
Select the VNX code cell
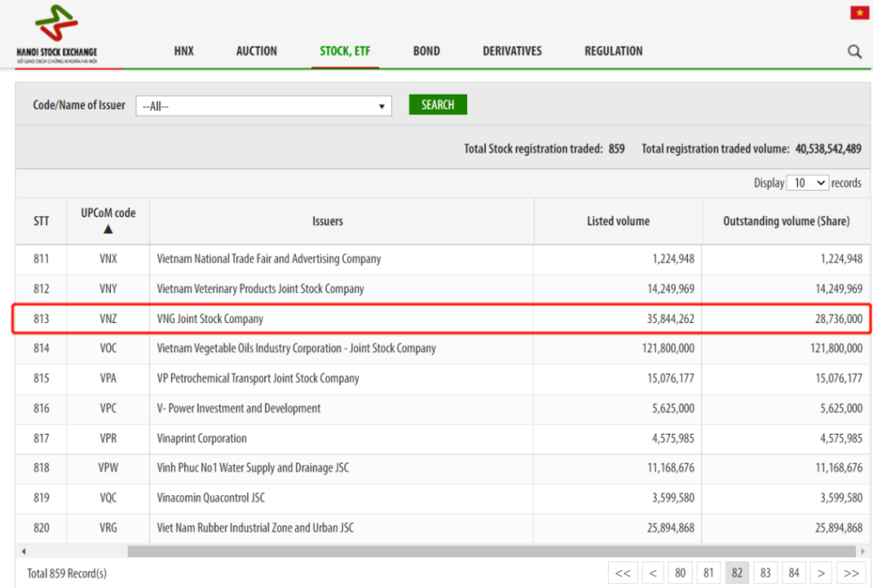click(108, 259)
